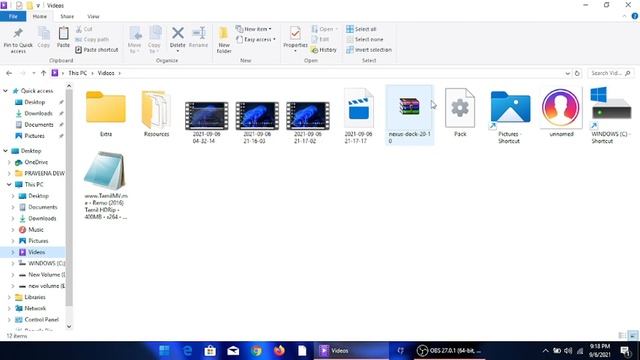Click the Search Videos field
This screenshot has width=640, height=360.
pyautogui.click(x=611, y=73)
